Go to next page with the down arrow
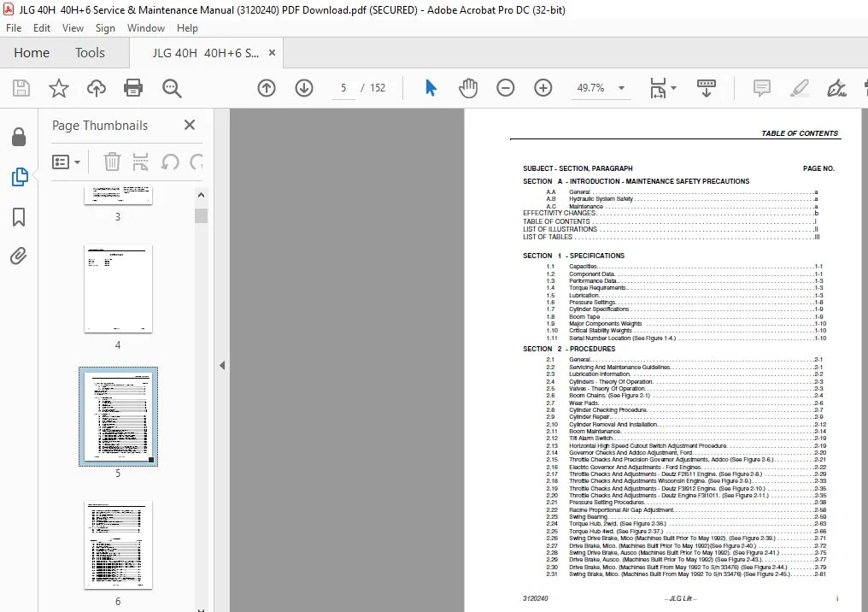Image resolution: width=868 pixels, height=612 pixels. [x=304, y=88]
